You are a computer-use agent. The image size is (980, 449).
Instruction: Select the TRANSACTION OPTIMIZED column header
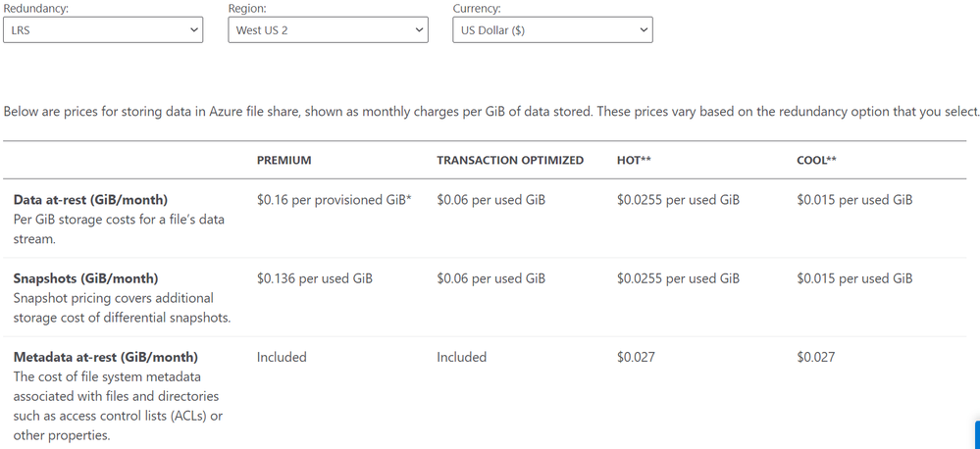pyautogui.click(x=510, y=160)
